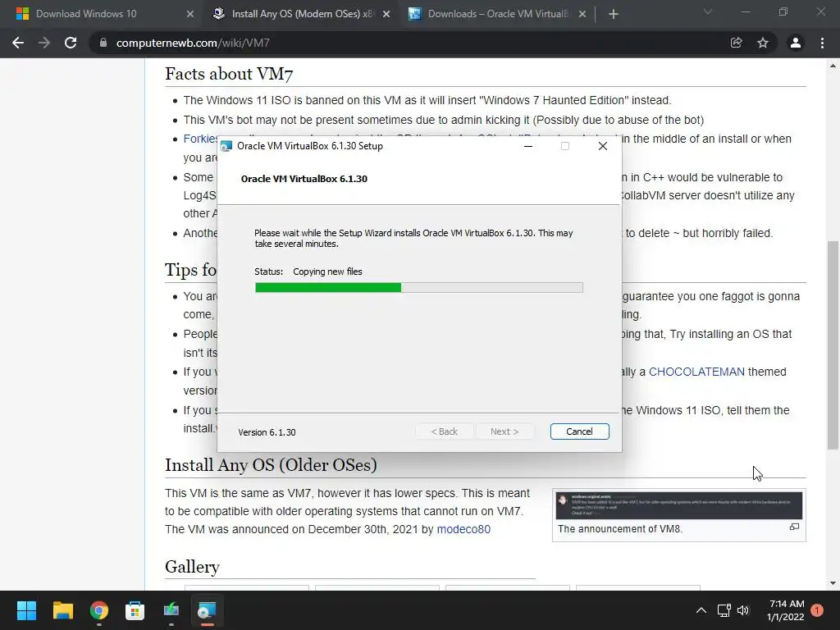Click the disabled Next button in Setup
The image size is (840, 630).
[x=504, y=431]
